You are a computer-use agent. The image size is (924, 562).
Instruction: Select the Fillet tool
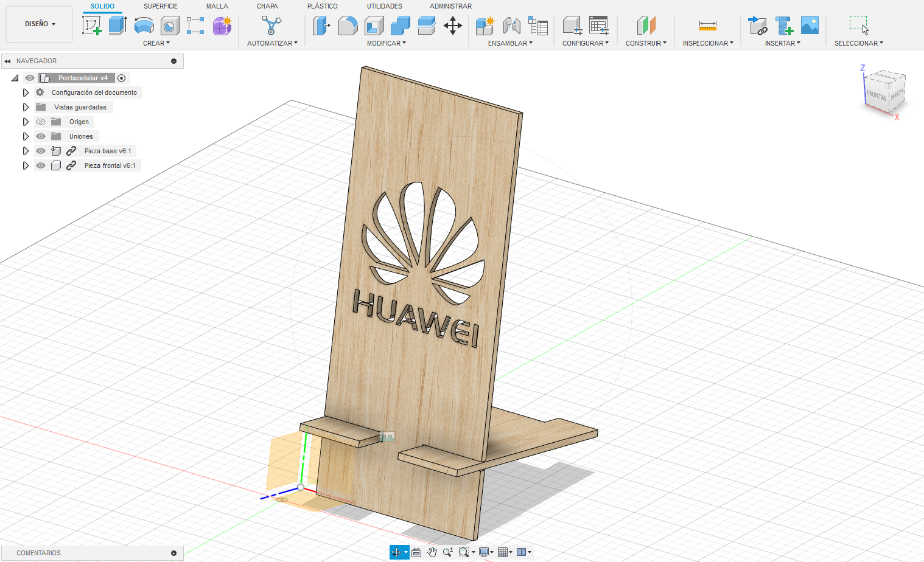[x=348, y=26]
